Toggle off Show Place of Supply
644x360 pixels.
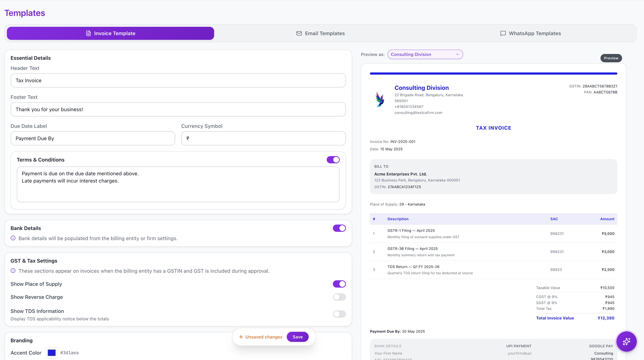(x=339, y=284)
